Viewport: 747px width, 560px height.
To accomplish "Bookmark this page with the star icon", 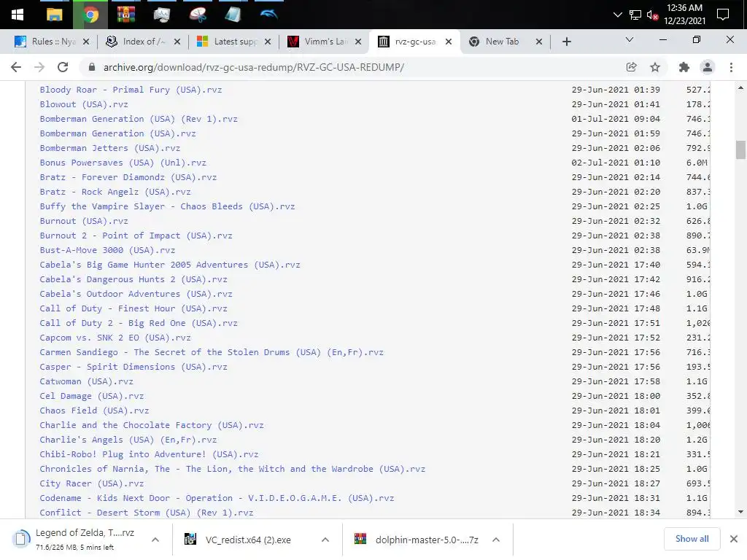I will 655,67.
